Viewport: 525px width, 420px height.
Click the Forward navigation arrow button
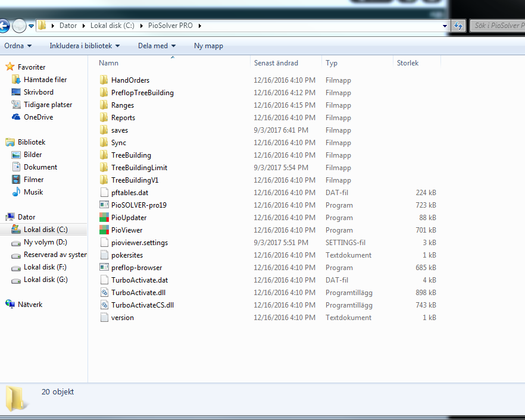pos(19,26)
